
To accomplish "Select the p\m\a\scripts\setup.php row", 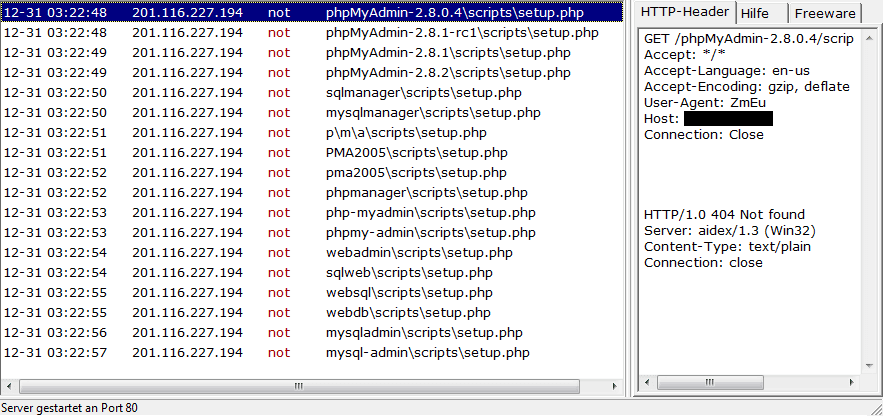I will (312, 133).
